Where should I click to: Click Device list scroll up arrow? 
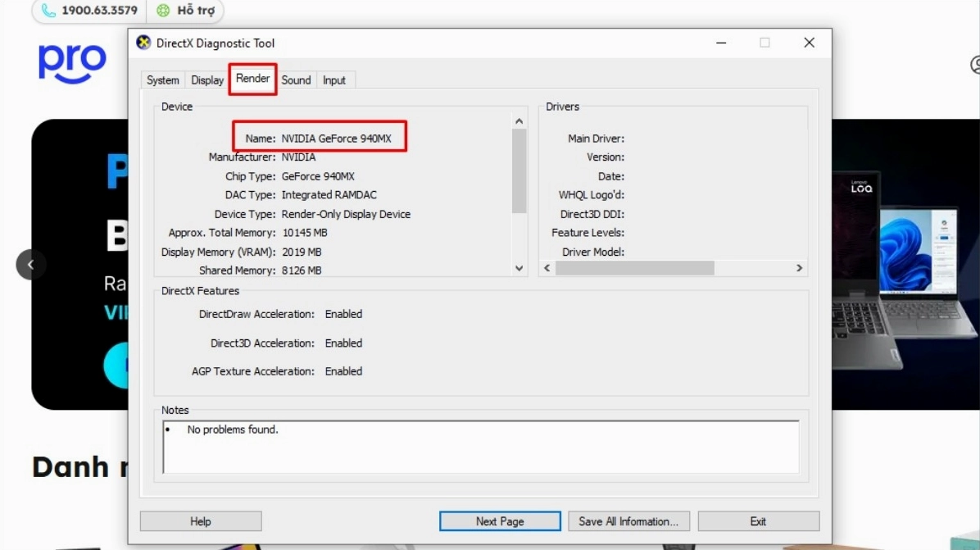tap(519, 121)
